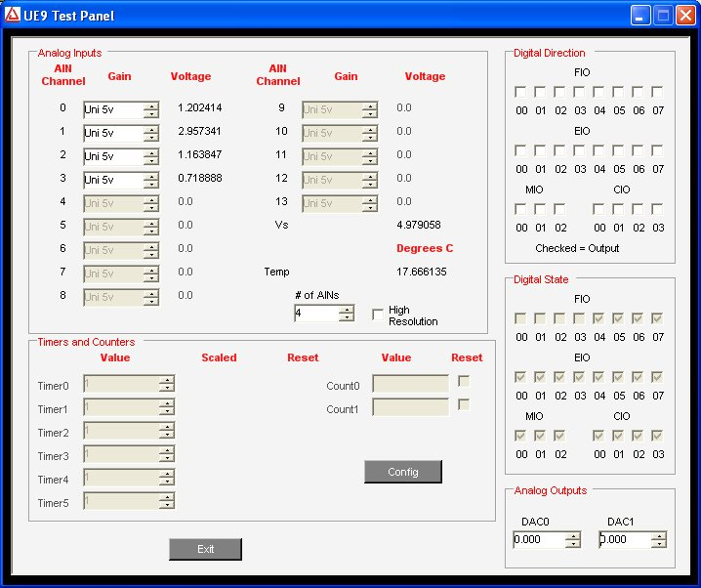
Task: Check EIO 07 Digital Direction box
Action: pyautogui.click(x=657, y=150)
